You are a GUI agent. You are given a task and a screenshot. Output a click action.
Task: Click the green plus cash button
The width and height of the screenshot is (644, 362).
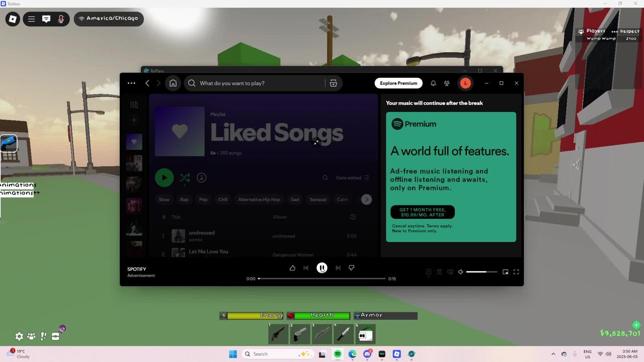click(x=636, y=325)
